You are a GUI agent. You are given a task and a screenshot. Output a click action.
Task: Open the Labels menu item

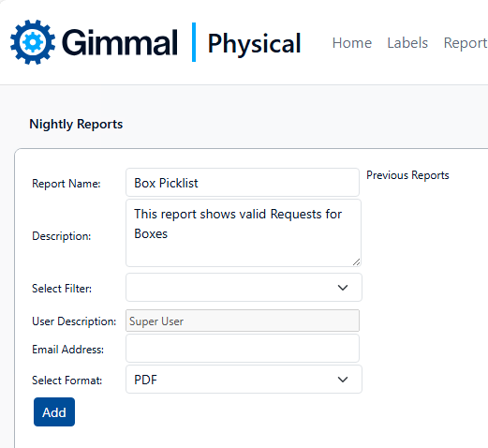[407, 43]
